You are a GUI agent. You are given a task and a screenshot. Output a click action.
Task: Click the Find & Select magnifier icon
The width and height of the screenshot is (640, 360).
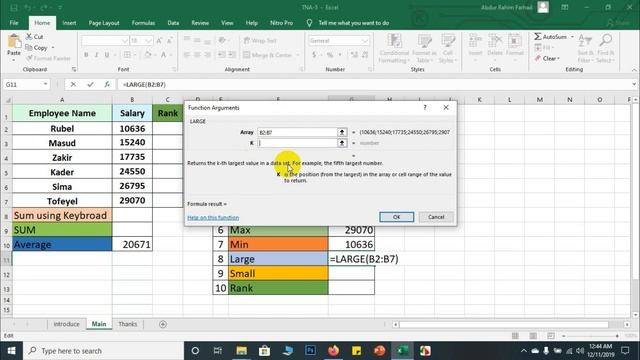606,41
